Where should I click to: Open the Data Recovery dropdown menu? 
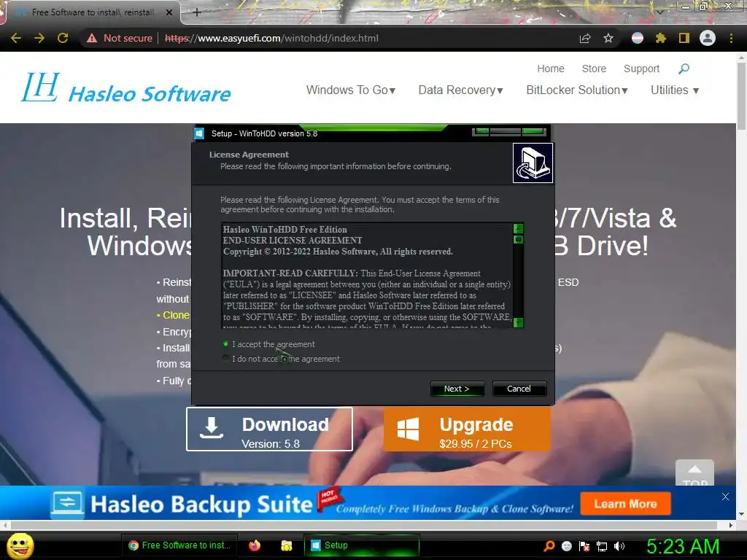[x=461, y=90]
